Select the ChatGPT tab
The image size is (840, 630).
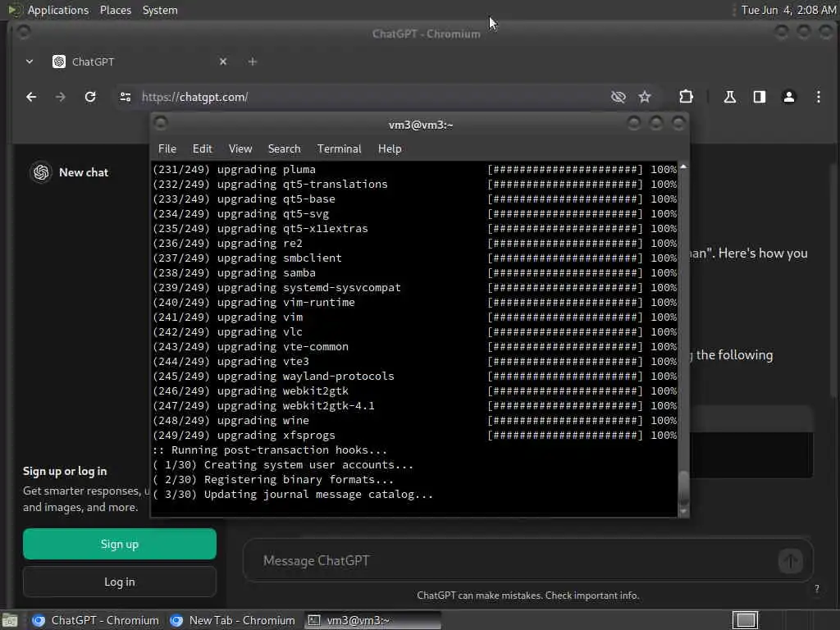point(139,62)
